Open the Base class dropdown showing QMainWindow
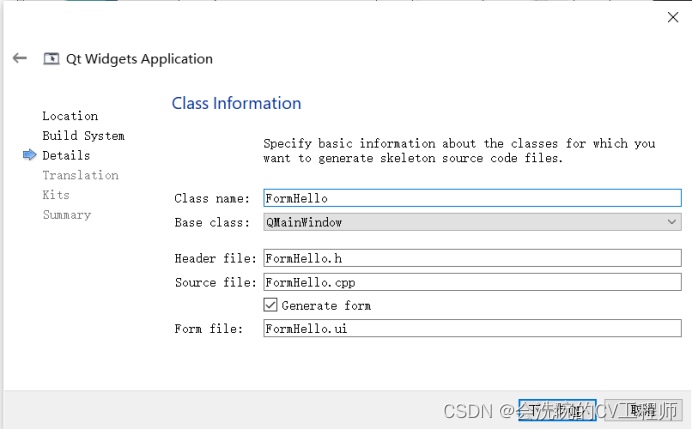Viewport: 693px width, 430px height. point(471,222)
